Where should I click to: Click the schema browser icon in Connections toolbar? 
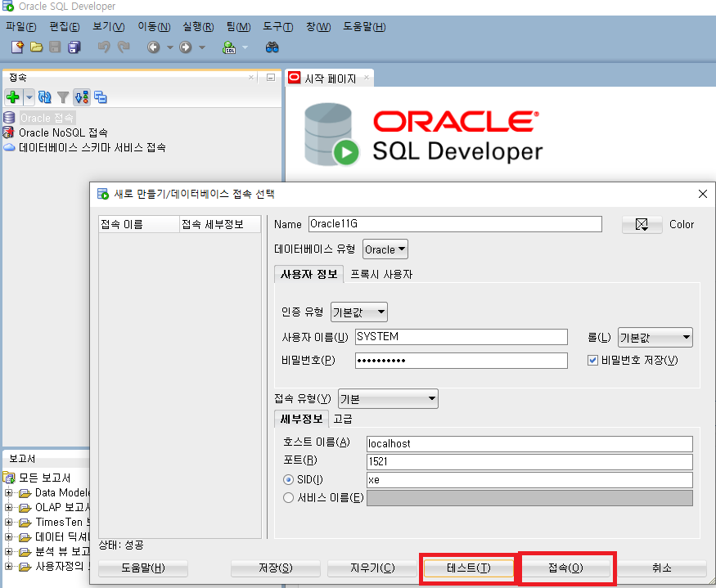(82, 97)
